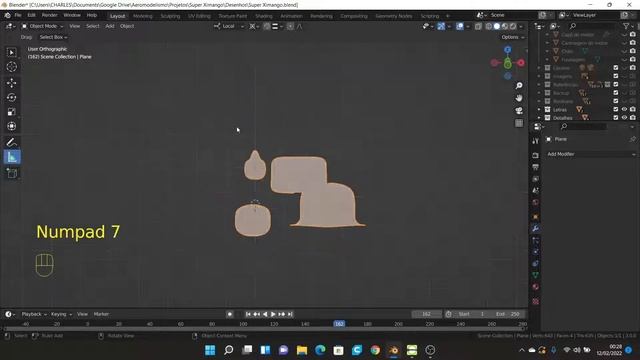
Task: Switch to rendered viewport shading
Action: click(513, 26)
